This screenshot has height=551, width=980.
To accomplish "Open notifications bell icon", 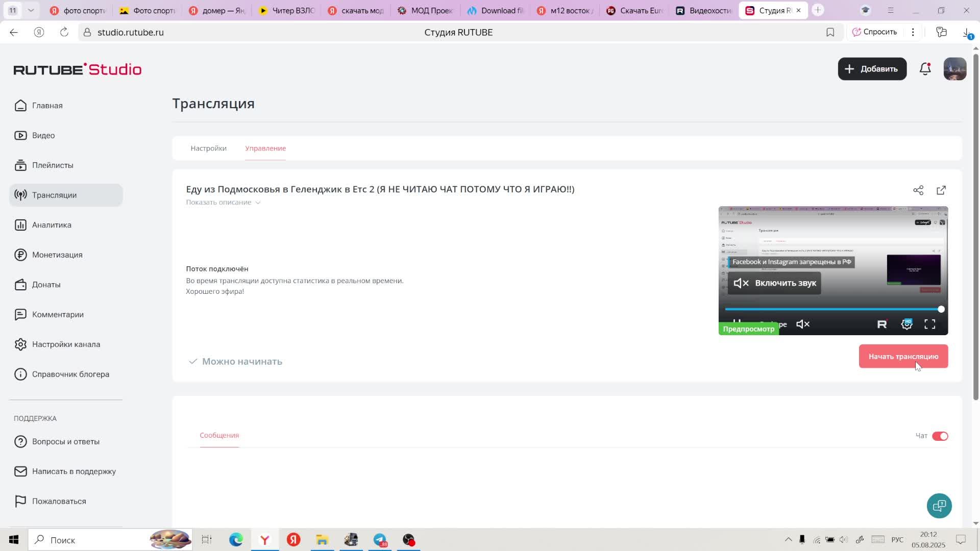I will [925, 69].
